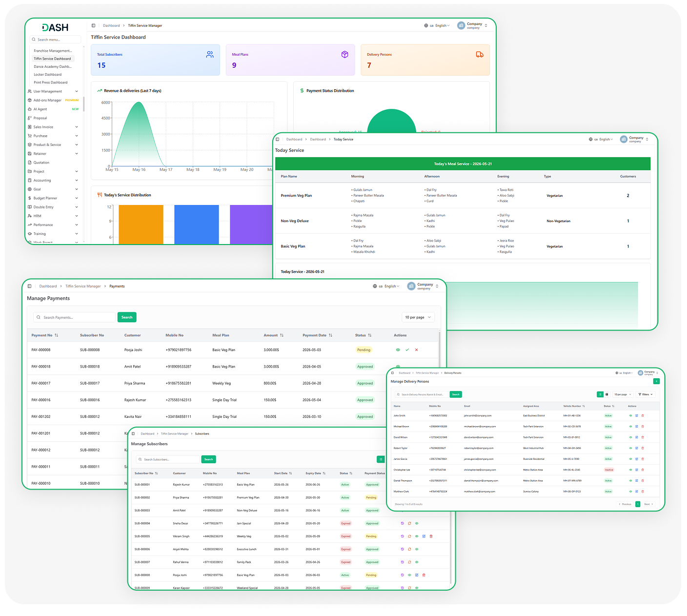The height and width of the screenshot is (616, 687).
Task: Click the Meal Plans box icon
Action: pos(345,55)
